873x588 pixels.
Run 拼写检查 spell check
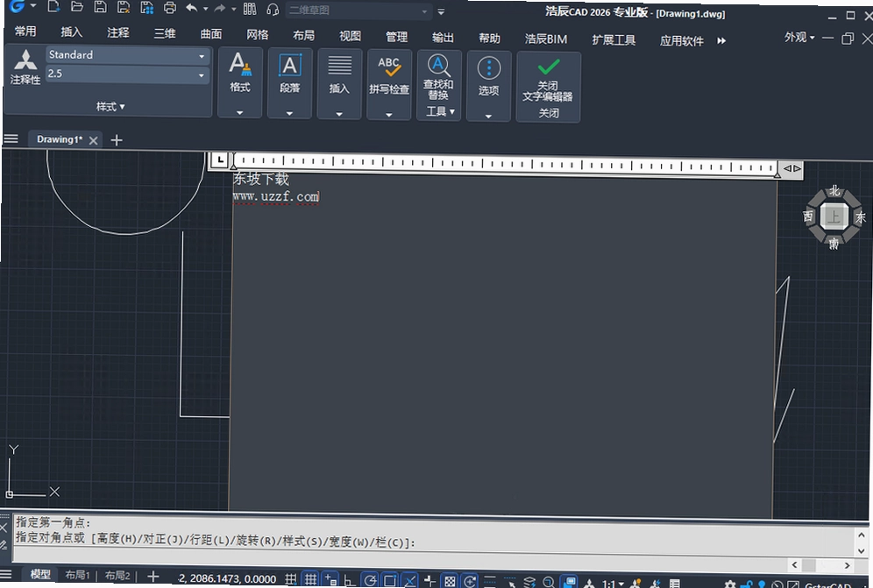pos(389,75)
